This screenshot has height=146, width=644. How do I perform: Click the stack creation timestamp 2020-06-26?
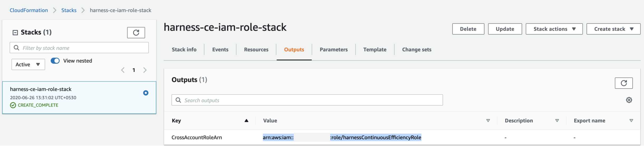(43, 98)
